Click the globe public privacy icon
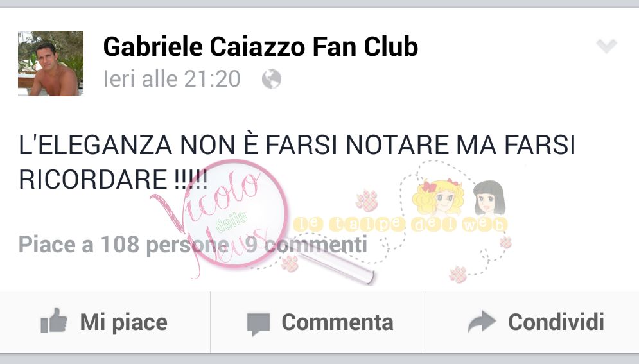Image resolution: width=639 pixels, height=364 pixels. [272, 79]
